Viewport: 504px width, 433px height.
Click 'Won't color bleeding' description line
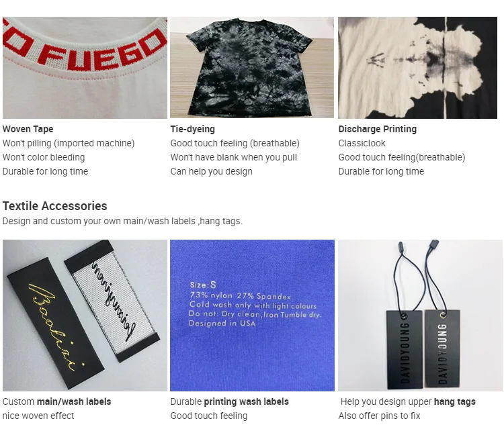pos(44,157)
